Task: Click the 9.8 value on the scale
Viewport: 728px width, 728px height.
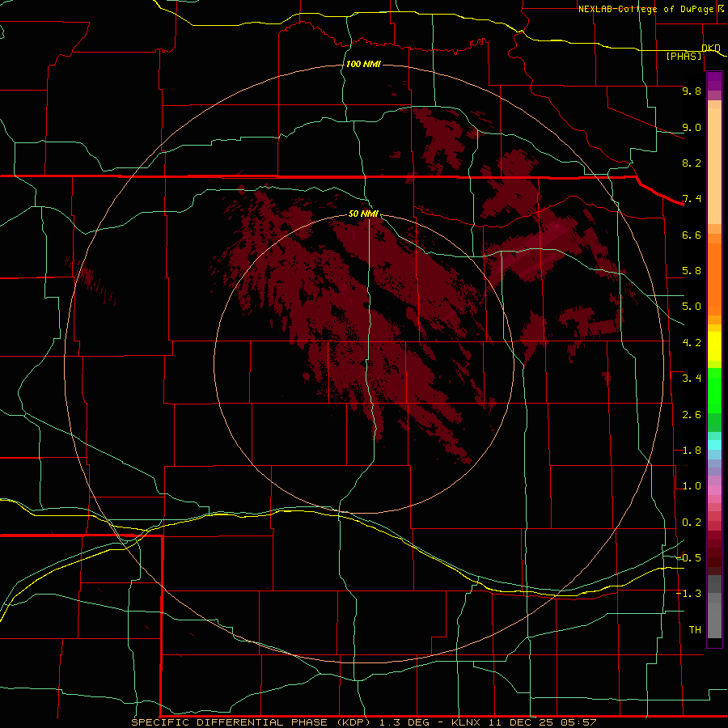Action: (x=692, y=91)
